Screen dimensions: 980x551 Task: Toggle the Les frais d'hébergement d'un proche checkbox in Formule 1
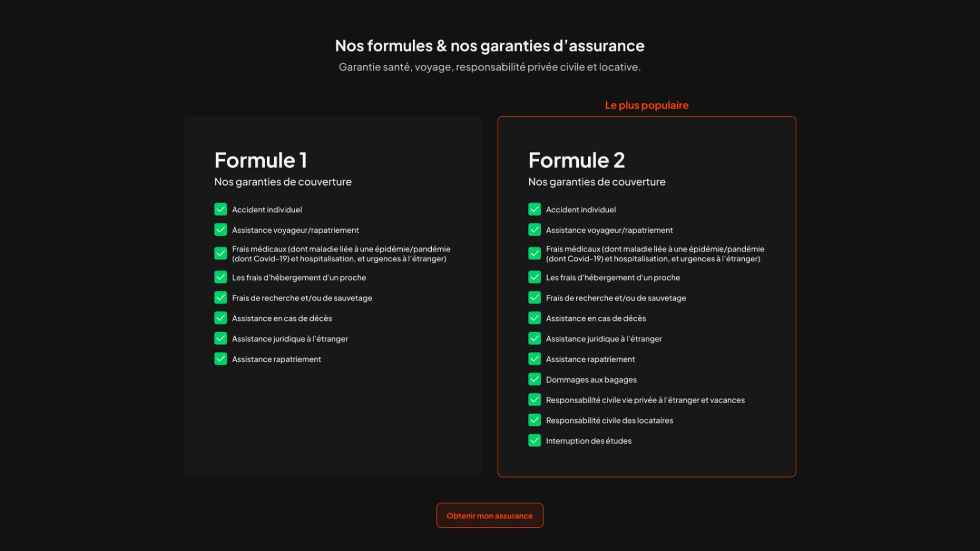pos(220,277)
